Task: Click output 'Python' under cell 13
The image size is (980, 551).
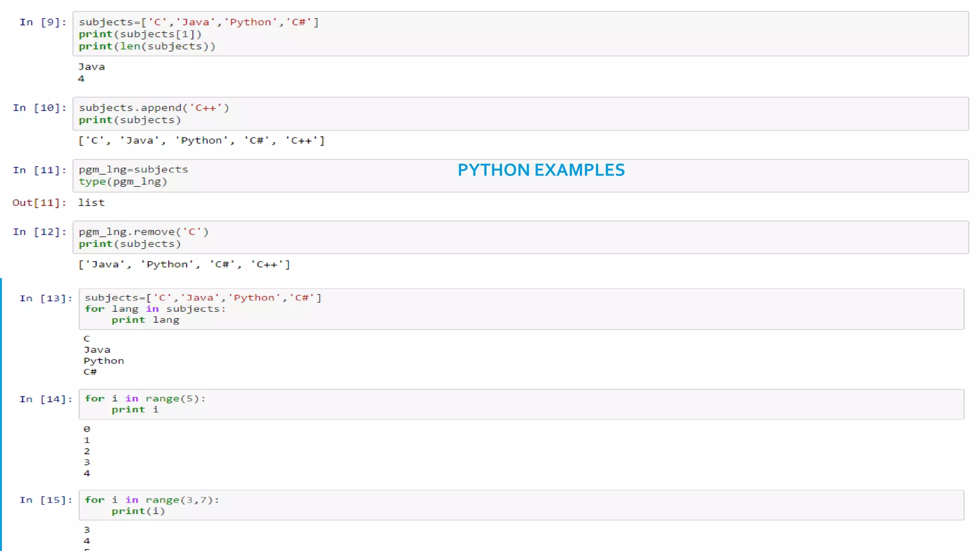Action: pos(104,361)
